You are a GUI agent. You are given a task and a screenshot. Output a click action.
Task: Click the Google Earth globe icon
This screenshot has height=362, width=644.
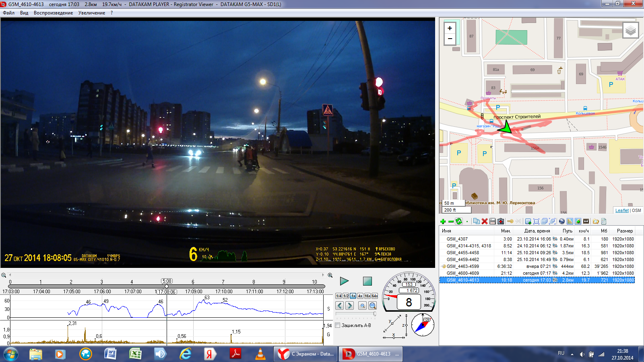[562, 221]
